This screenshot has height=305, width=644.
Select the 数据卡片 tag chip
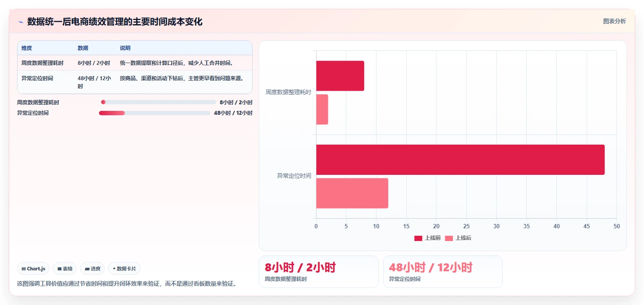click(x=124, y=269)
